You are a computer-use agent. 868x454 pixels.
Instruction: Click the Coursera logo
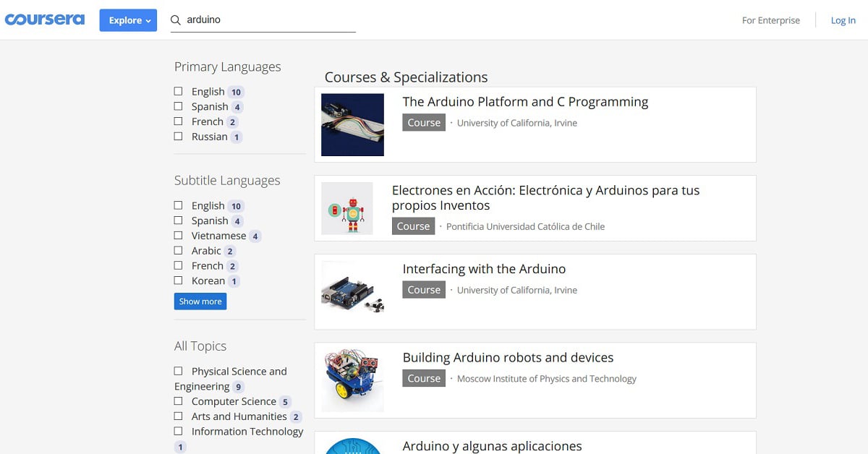[x=45, y=20]
